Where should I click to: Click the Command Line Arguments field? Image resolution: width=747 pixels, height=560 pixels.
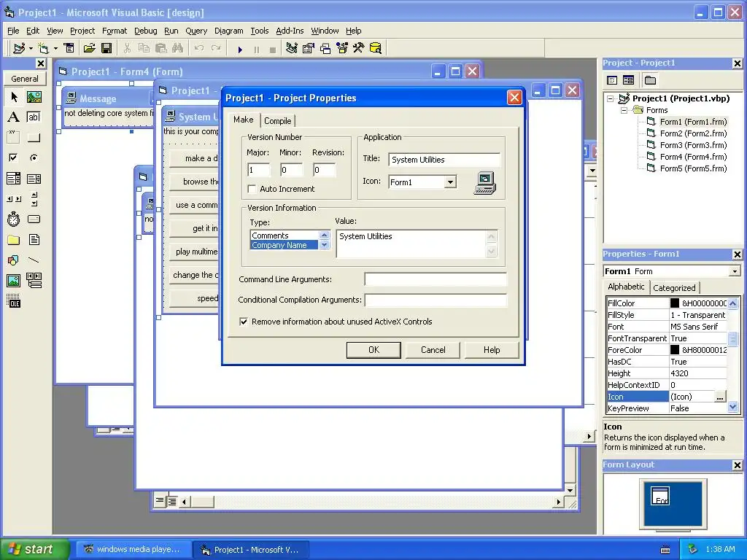click(x=436, y=279)
